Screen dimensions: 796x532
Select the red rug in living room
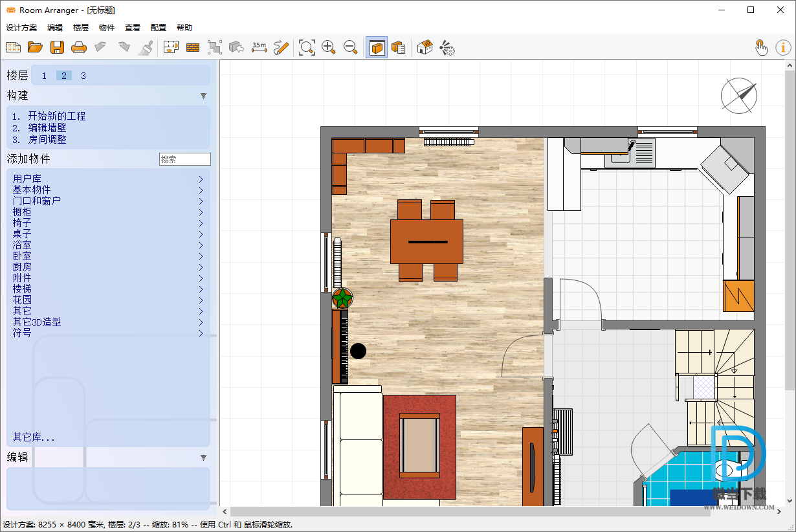pyautogui.click(x=419, y=447)
